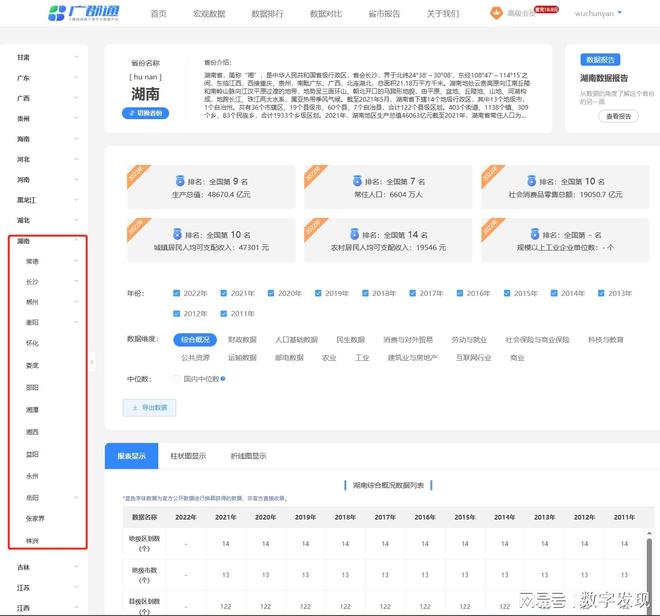
Task: Toggle the 2019年 checkbox
Action: [x=318, y=293]
